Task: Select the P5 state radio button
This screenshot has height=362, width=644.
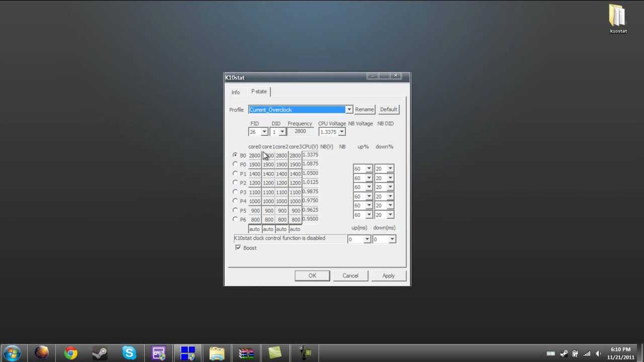Action: tap(235, 210)
